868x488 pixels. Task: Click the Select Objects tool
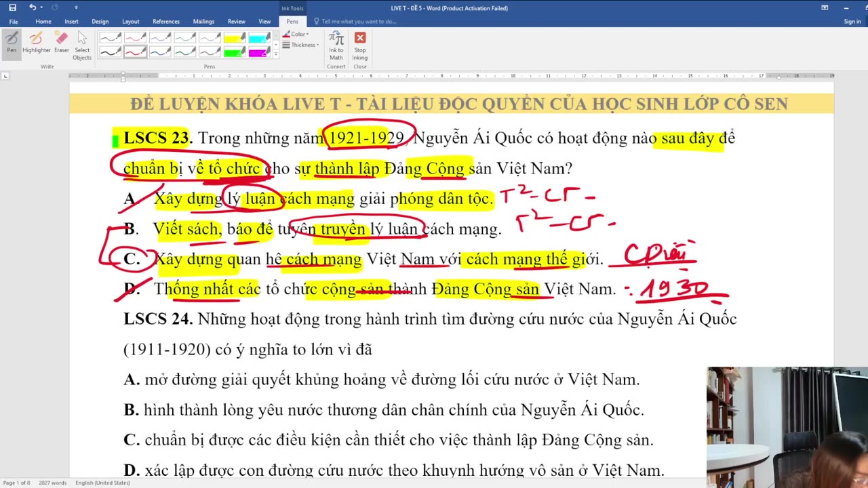click(82, 46)
